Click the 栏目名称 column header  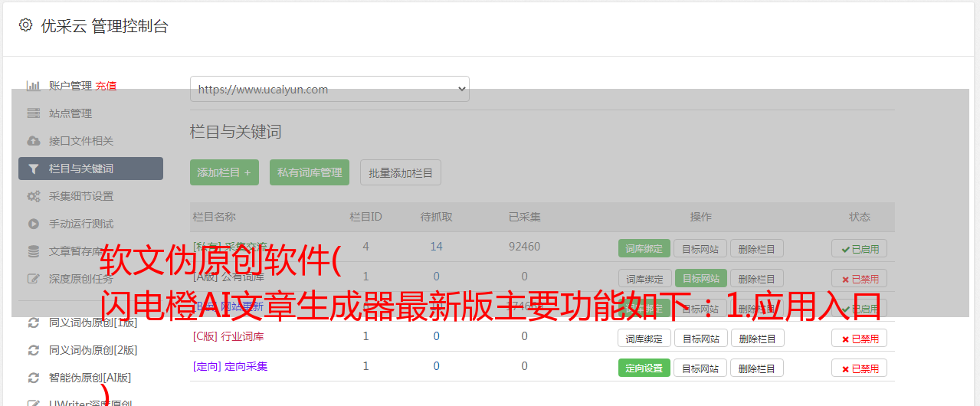pos(214,217)
